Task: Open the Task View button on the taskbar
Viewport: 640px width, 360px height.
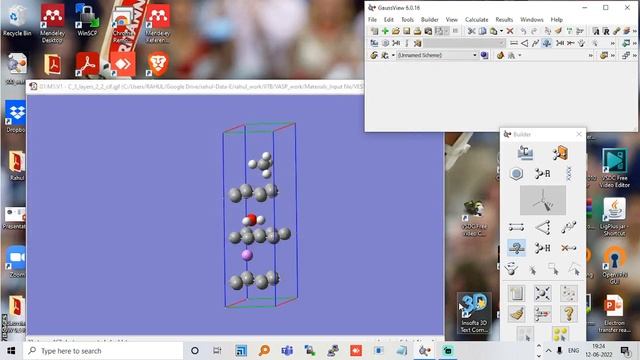Action: coord(217,351)
